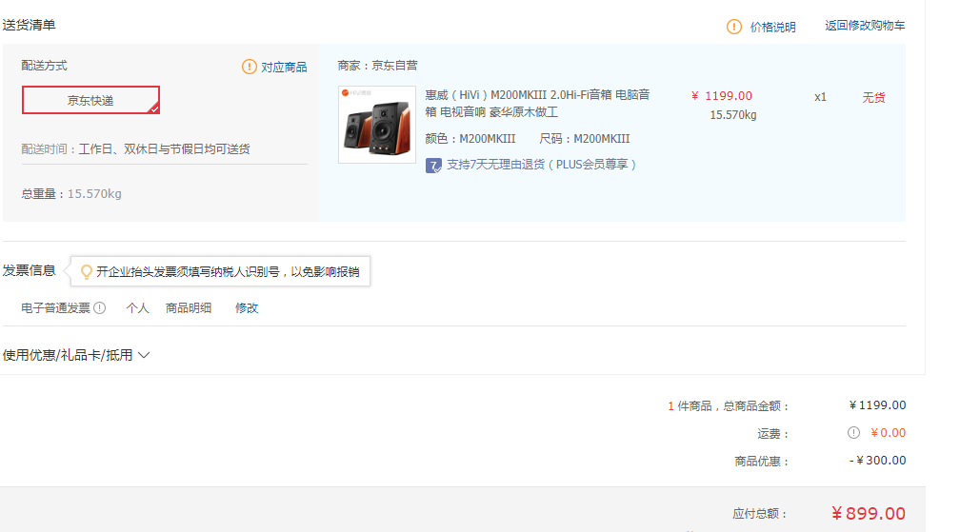Click the 对应商品 info icon
The height and width of the screenshot is (532, 980).
[250, 67]
